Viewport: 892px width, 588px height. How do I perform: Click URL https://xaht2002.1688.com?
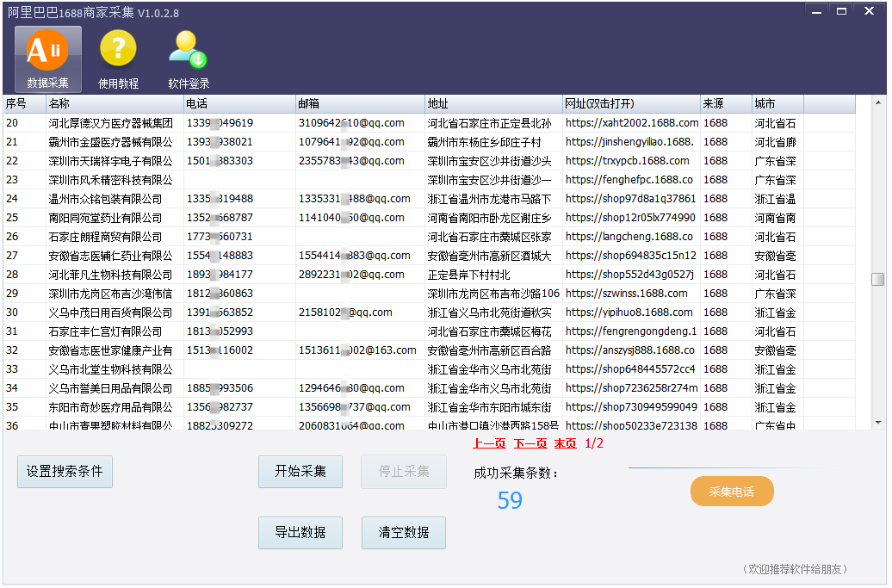pyautogui.click(x=631, y=123)
